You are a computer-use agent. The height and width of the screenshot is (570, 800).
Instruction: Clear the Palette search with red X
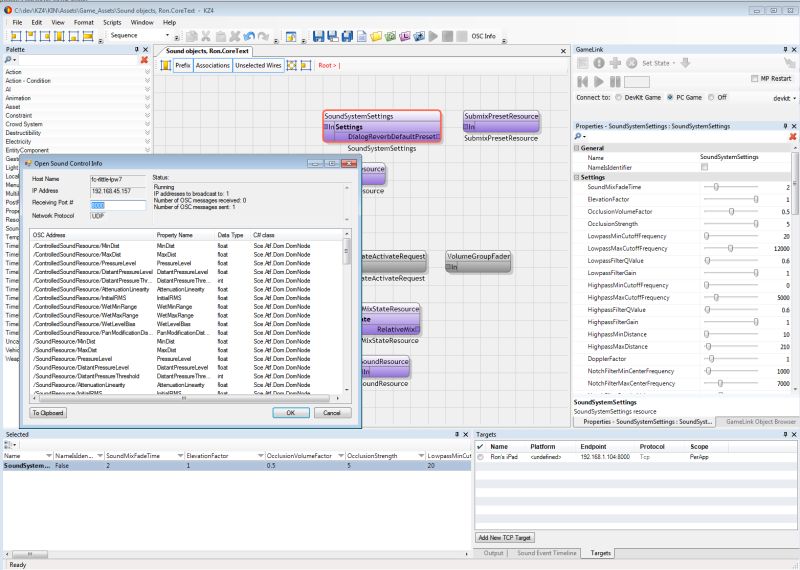coord(144,60)
